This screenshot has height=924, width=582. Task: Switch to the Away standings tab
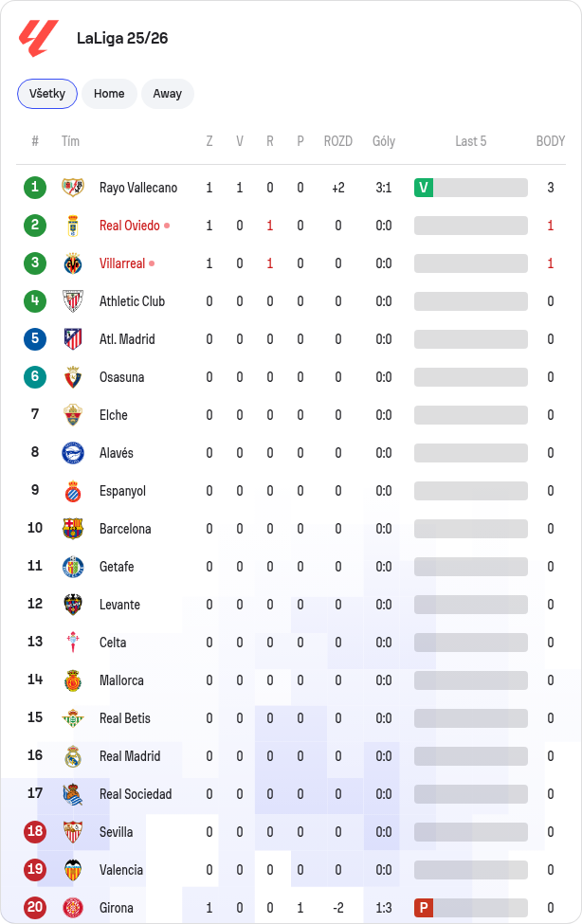pyautogui.click(x=168, y=94)
